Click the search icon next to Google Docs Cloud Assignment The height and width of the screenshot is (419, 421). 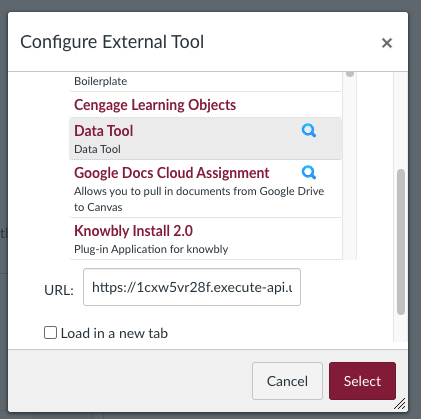309,173
